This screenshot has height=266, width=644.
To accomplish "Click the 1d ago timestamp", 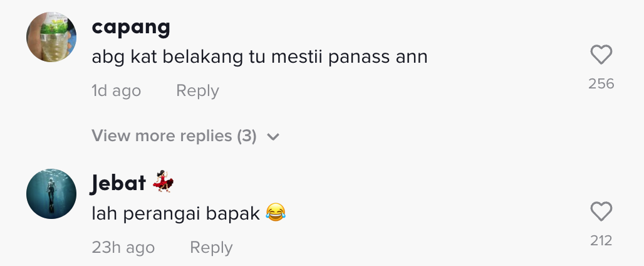I will click(x=117, y=91).
